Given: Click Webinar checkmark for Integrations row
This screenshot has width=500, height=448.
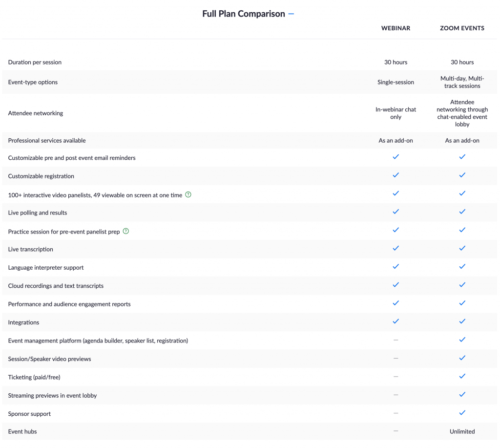Looking at the screenshot, I should [x=396, y=321].
